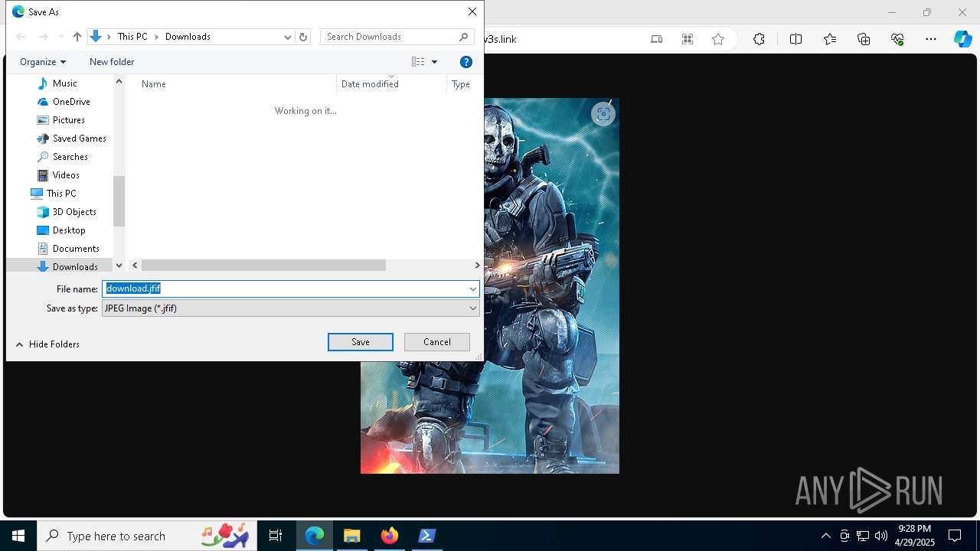
Task: Select Videos in the navigation pane
Action: [x=66, y=175]
